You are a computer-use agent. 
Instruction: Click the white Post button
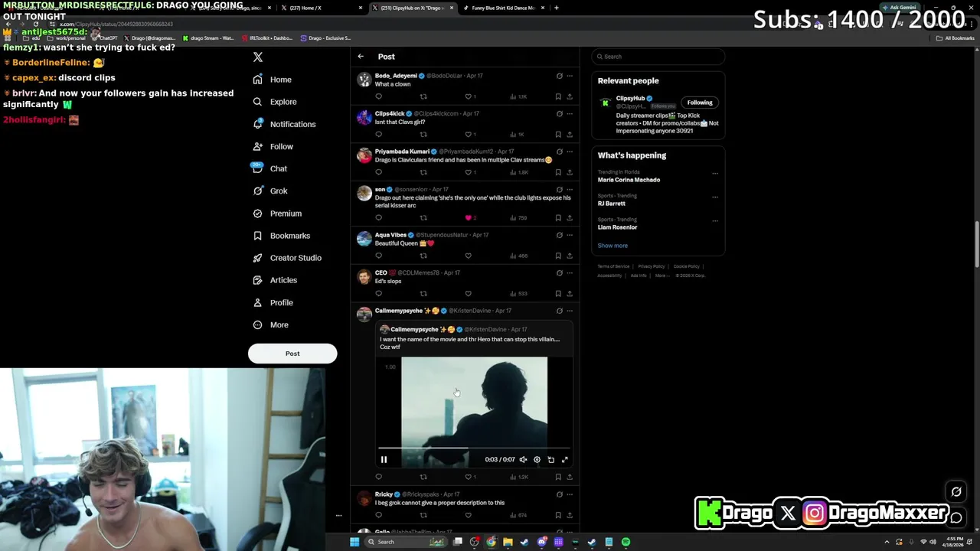[292, 354]
